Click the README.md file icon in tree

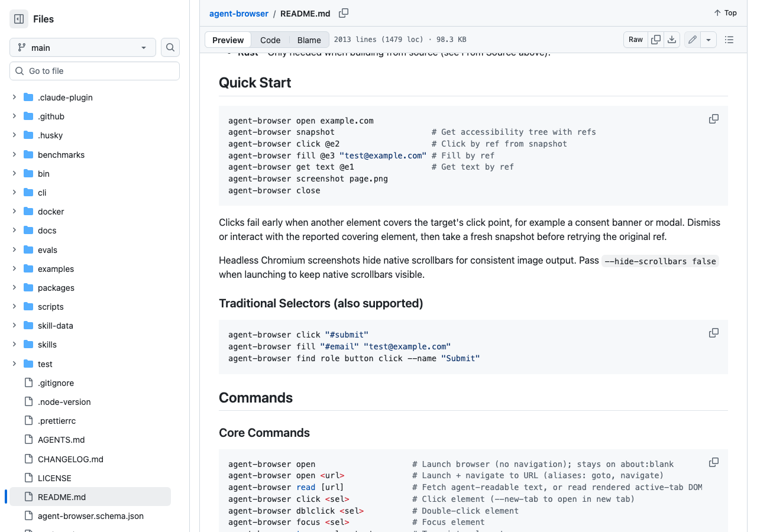coord(28,497)
